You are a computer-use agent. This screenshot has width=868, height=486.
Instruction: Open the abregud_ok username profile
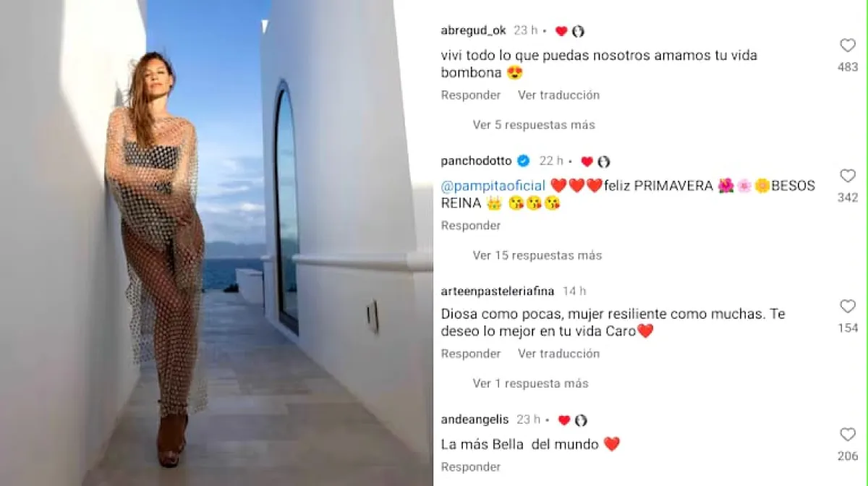(473, 30)
